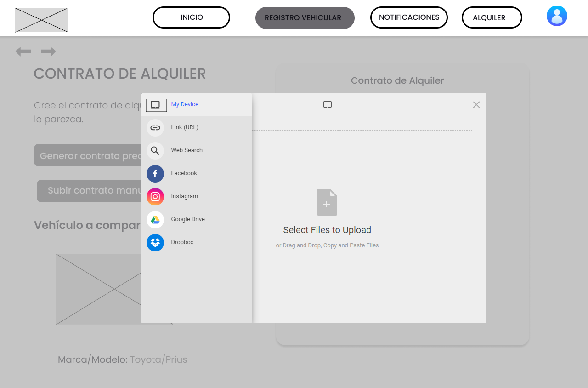Go to the INICIO page

191,17
